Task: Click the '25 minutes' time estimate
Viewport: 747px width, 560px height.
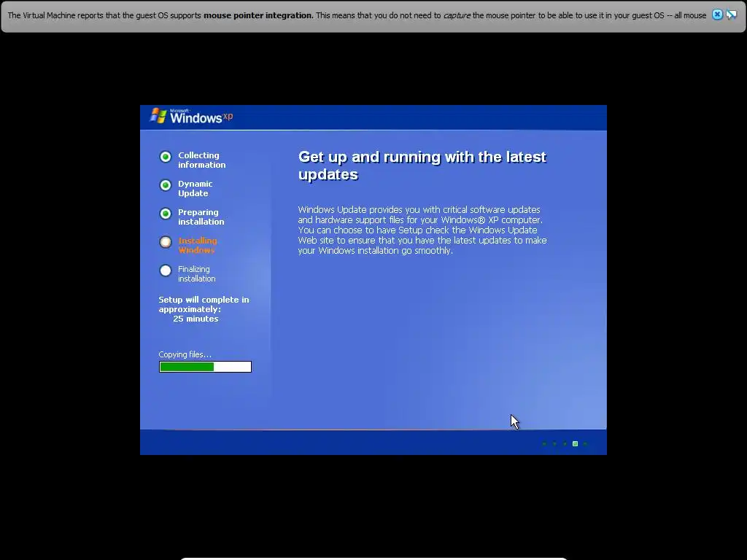Action: [196, 319]
